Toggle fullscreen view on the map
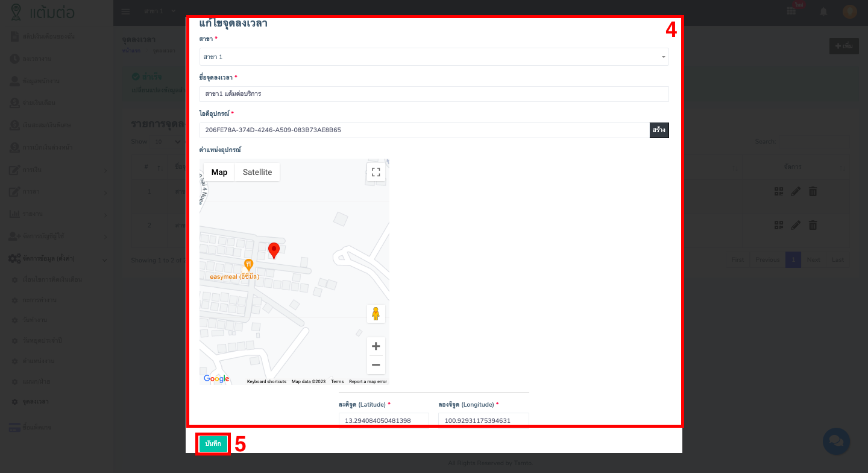This screenshot has height=473, width=868. click(376, 172)
